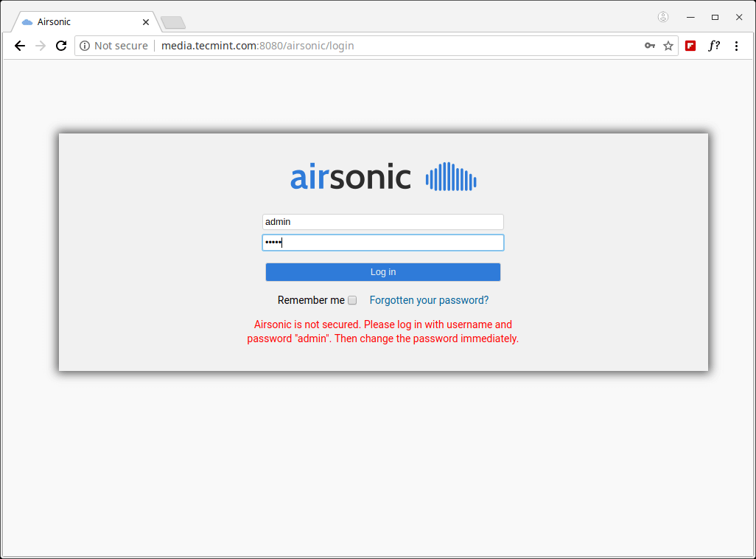This screenshot has width=756, height=559.
Task: Open the Chrome three-dot menu
Action: click(736, 46)
